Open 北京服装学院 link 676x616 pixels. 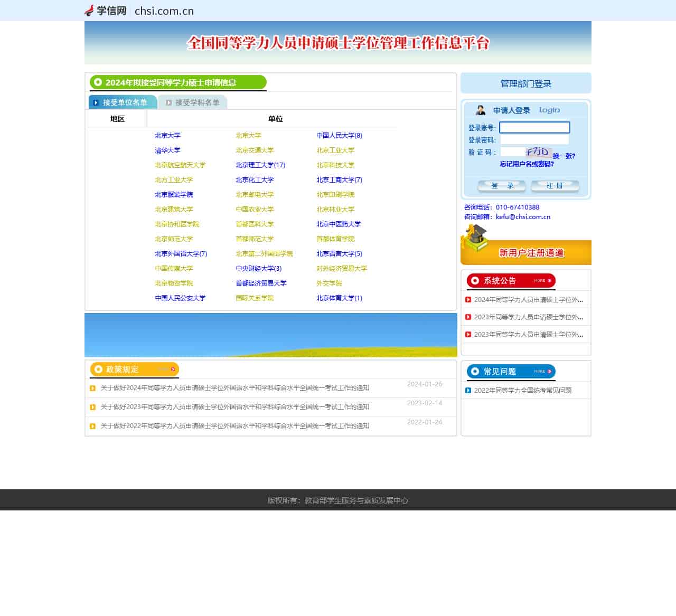[x=174, y=195]
